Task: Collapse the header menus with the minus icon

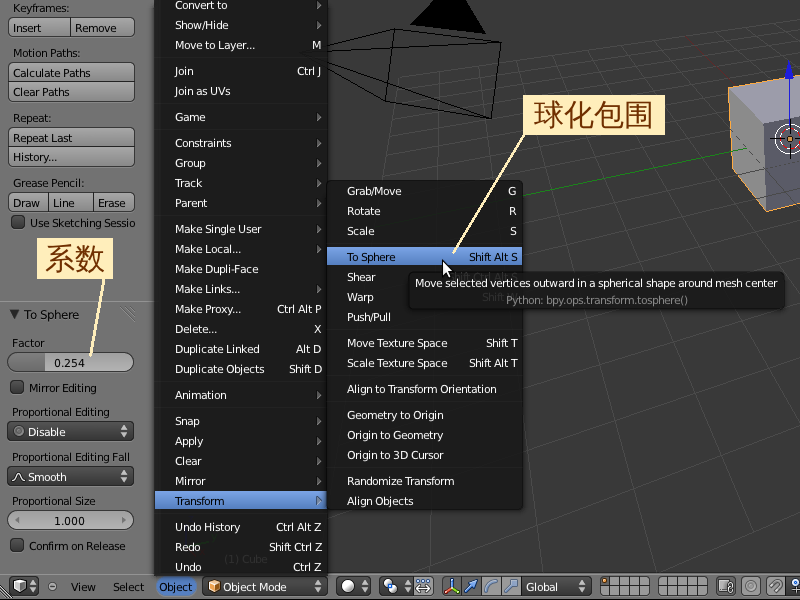Action: click(52, 586)
